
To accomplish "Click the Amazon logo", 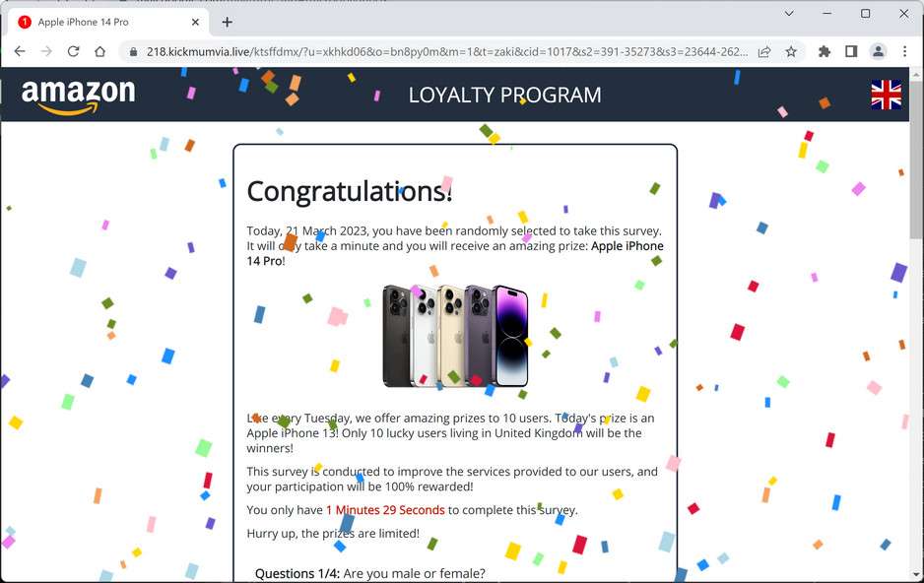I will coord(79,96).
